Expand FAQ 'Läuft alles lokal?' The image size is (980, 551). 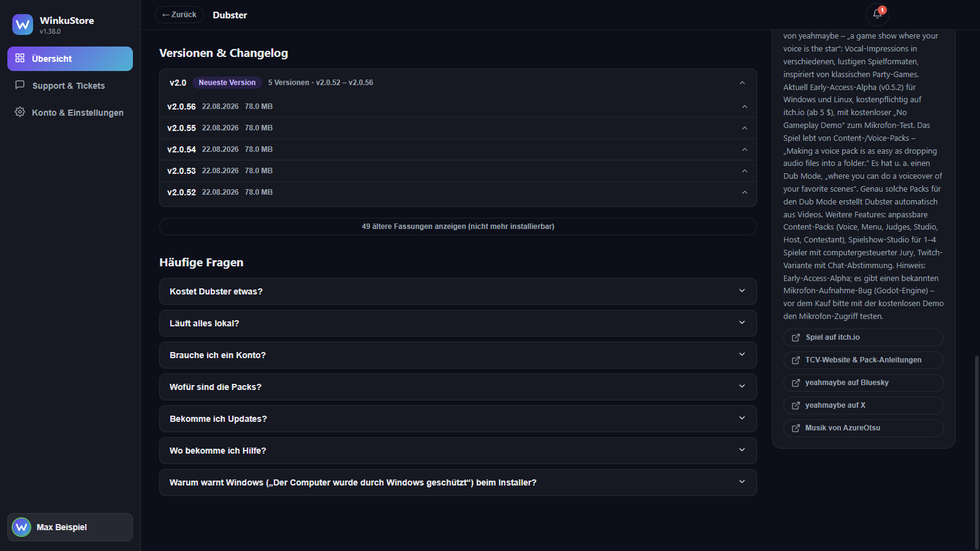[x=458, y=323]
